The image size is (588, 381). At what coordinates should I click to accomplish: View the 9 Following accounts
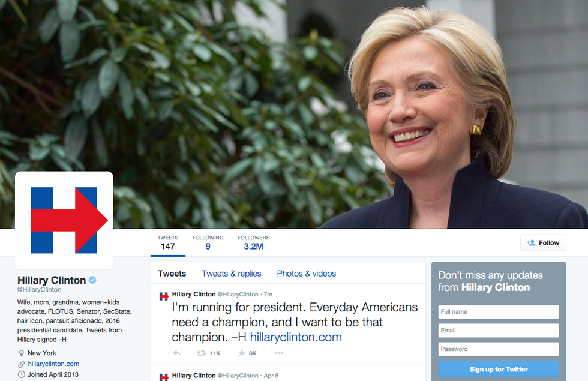tap(208, 242)
